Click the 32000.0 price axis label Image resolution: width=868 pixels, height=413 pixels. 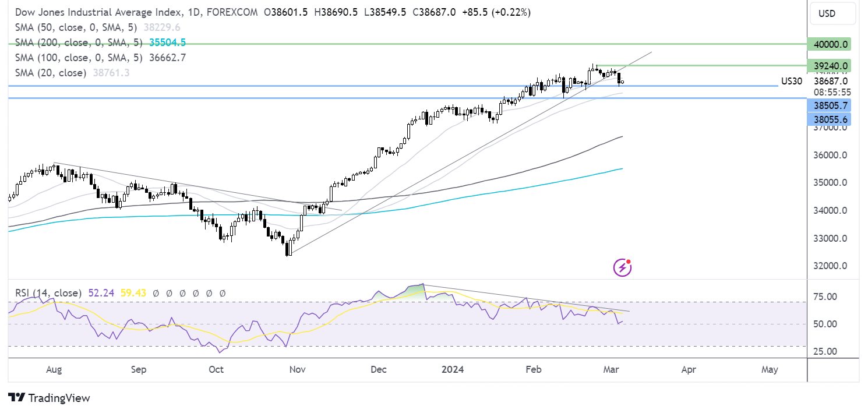829,266
